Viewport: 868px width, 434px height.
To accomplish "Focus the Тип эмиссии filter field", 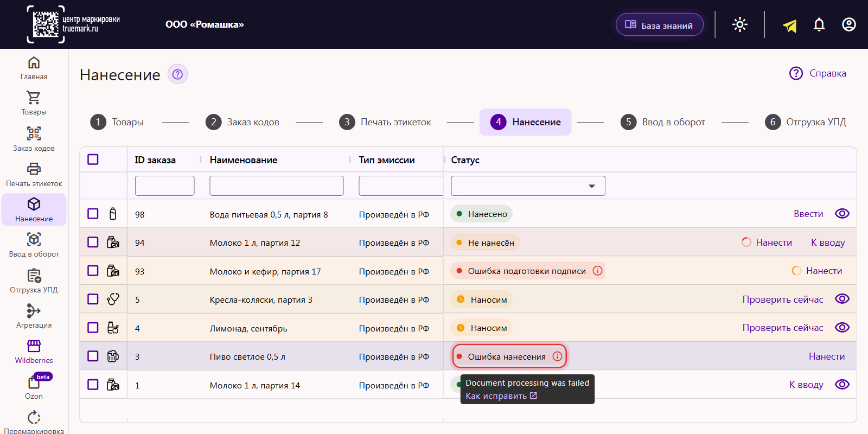I will point(401,186).
